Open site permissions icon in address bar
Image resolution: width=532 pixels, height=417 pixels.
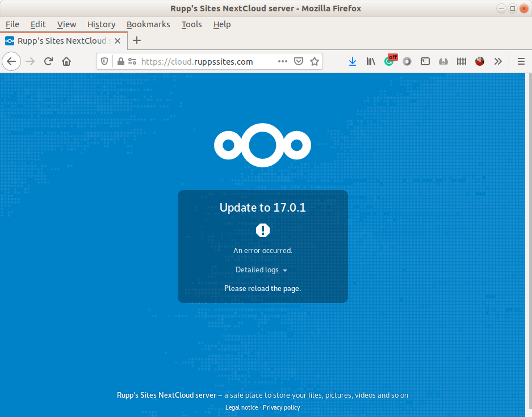(132, 61)
